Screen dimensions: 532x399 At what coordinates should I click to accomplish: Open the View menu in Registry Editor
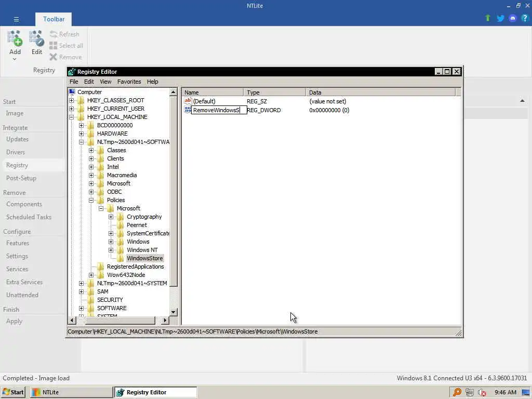tap(105, 82)
